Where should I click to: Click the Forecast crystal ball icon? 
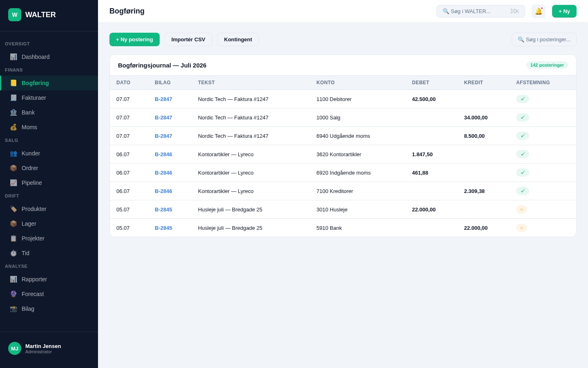(13, 294)
